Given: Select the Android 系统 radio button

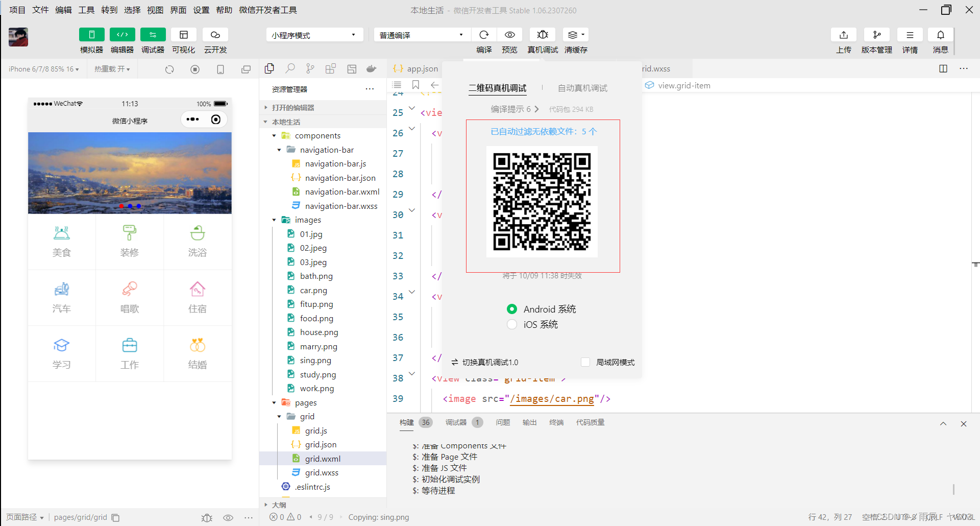Looking at the screenshot, I should click(512, 309).
